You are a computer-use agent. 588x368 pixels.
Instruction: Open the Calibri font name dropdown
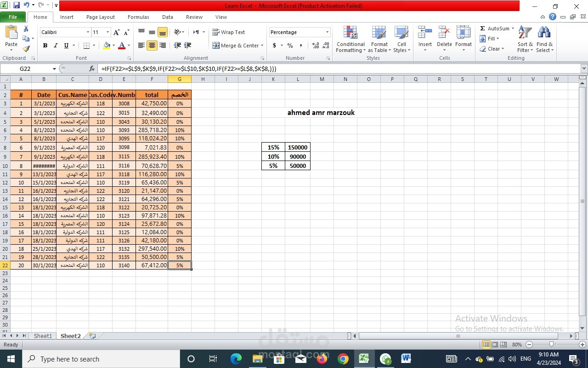(88, 32)
